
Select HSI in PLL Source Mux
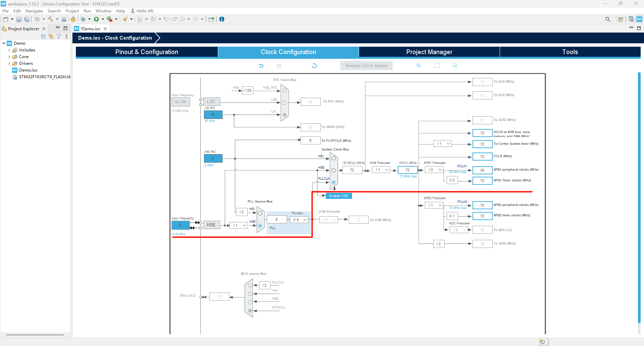(x=260, y=213)
